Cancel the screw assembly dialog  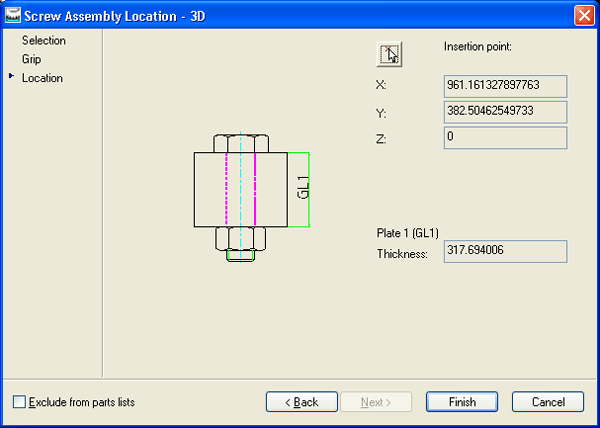547,402
